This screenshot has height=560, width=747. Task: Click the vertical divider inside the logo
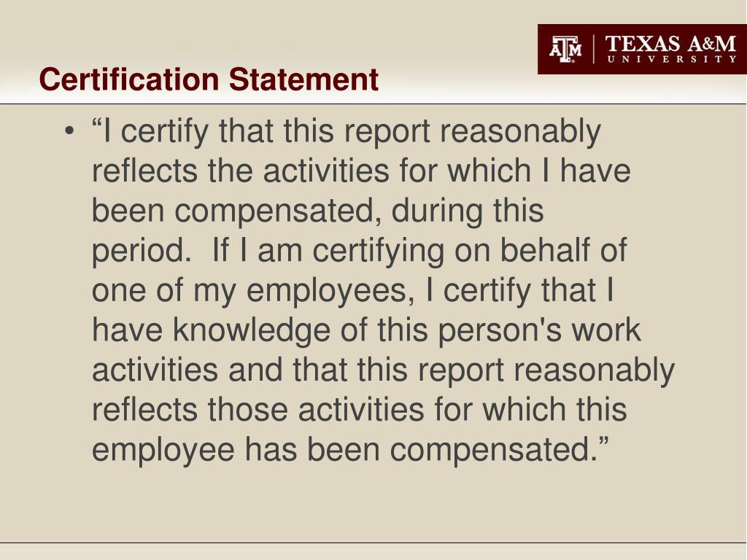(594, 49)
